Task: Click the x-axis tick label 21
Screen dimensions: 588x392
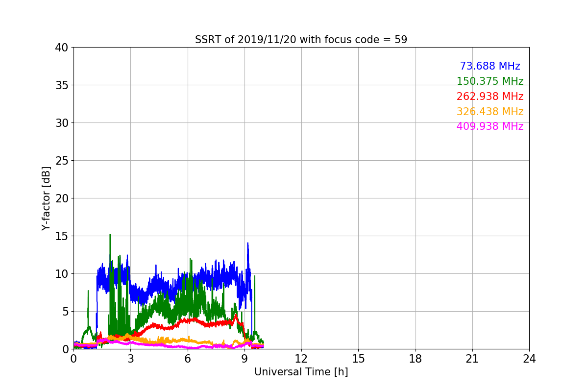Action: 472,359
